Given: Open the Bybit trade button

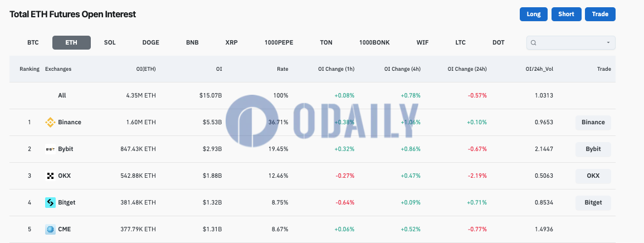Looking at the screenshot, I should point(593,149).
